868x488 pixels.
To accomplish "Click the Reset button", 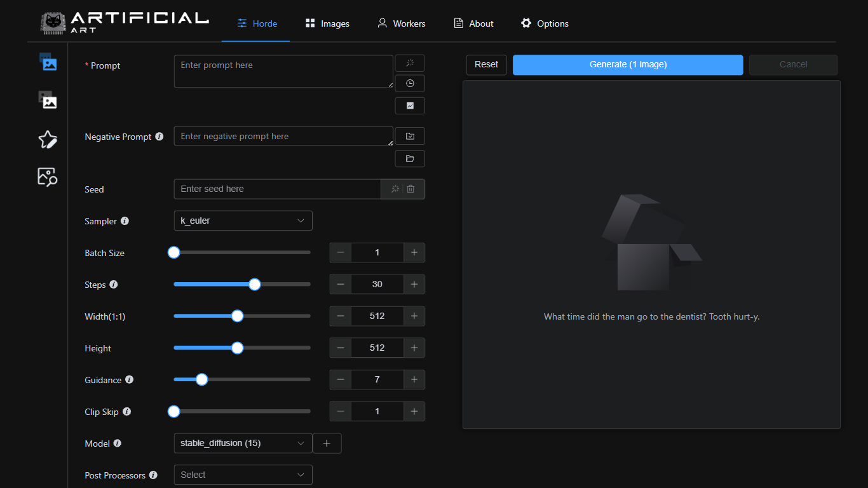I will (x=486, y=64).
